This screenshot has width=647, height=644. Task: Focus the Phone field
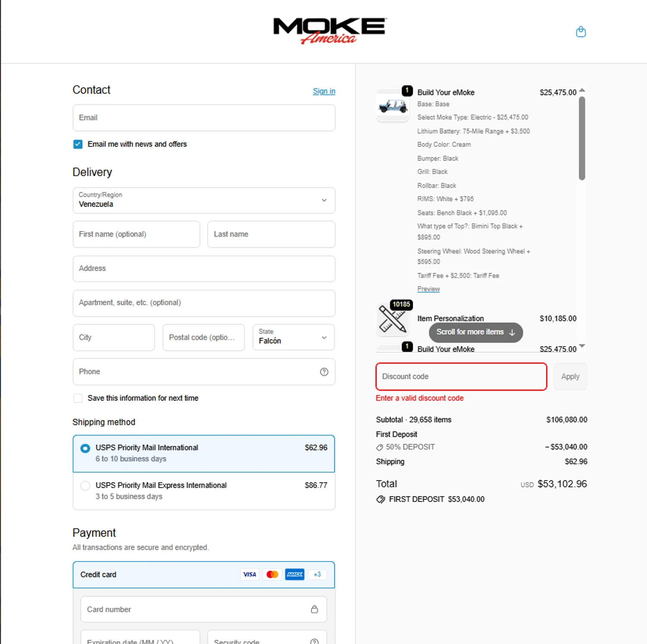[x=204, y=372]
